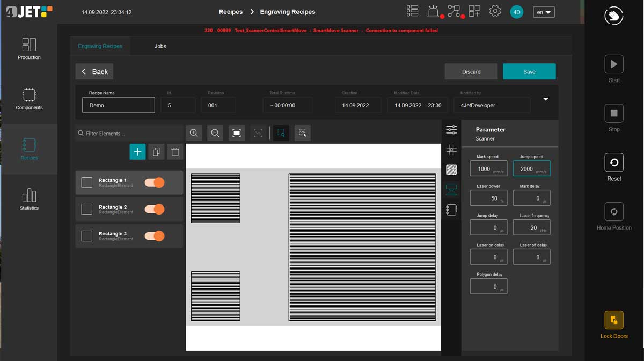Click the Laser power input field
644x361 pixels.
[x=488, y=198]
